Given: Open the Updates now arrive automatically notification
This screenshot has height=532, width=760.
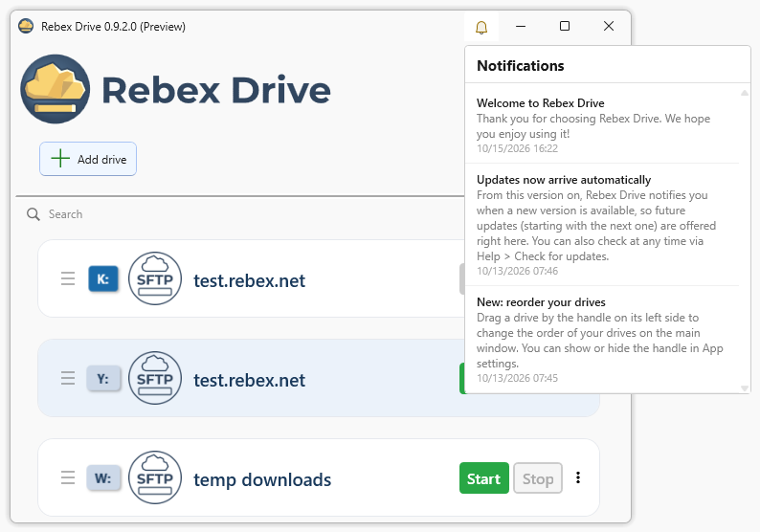Looking at the screenshot, I should pyautogui.click(x=602, y=225).
